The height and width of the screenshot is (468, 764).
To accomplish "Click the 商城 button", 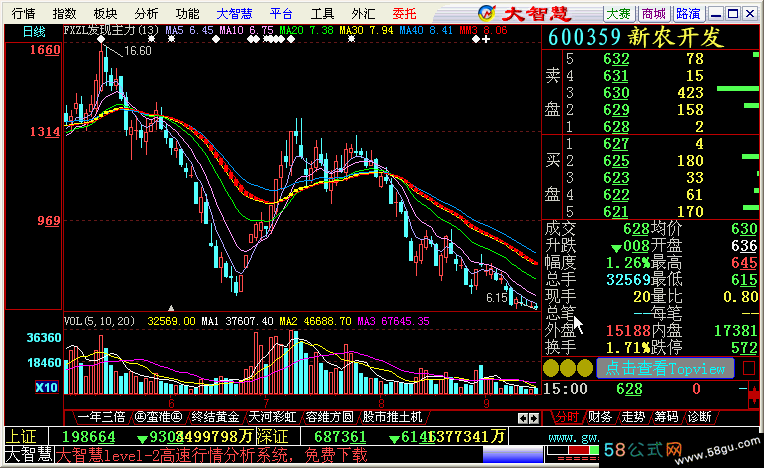I will pyautogui.click(x=653, y=14).
